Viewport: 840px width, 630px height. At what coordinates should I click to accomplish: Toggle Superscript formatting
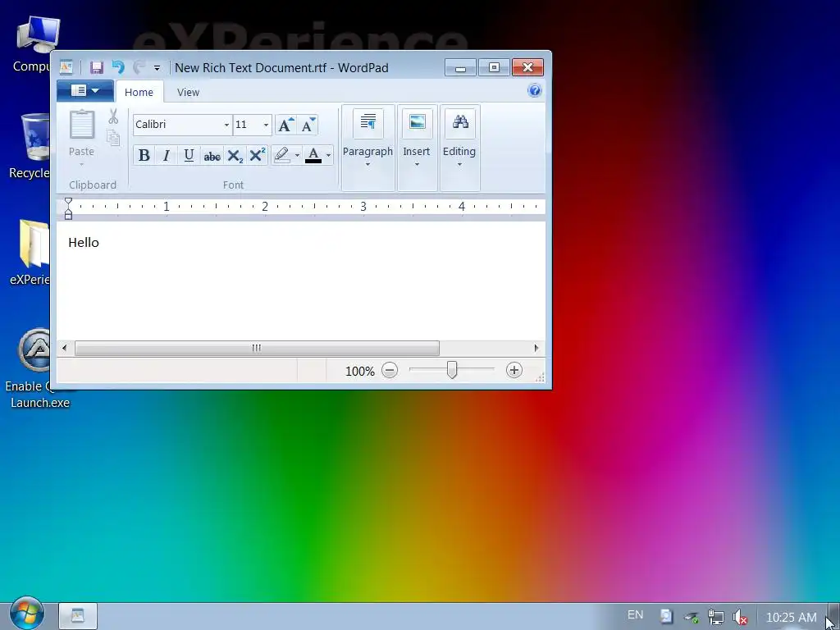258,155
